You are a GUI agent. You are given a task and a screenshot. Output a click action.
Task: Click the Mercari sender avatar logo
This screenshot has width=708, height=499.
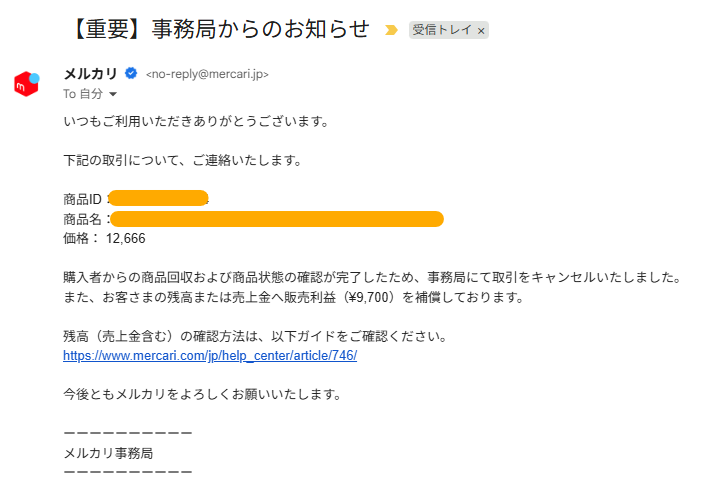coord(26,84)
